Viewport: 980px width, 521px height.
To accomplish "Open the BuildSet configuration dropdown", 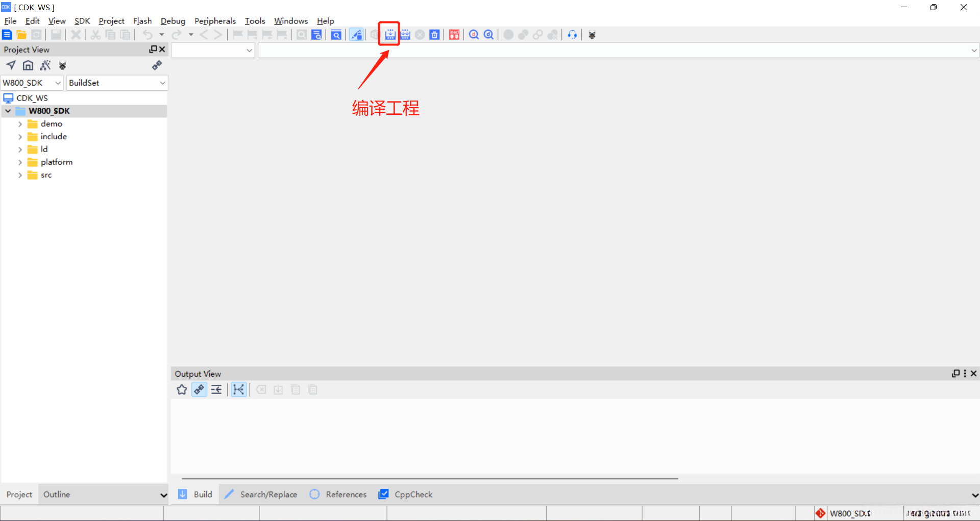I will click(117, 83).
